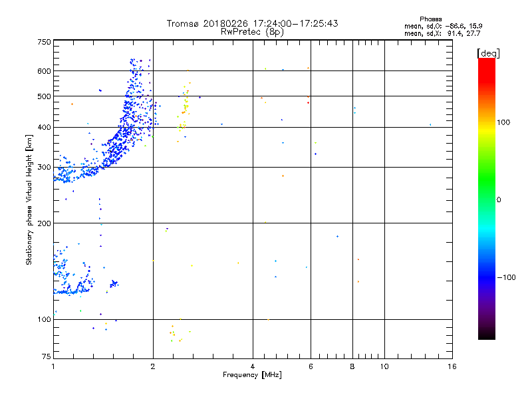Click the x-axis tick label '6'
The width and height of the screenshot is (532, 399).
(x=311, y=366)
